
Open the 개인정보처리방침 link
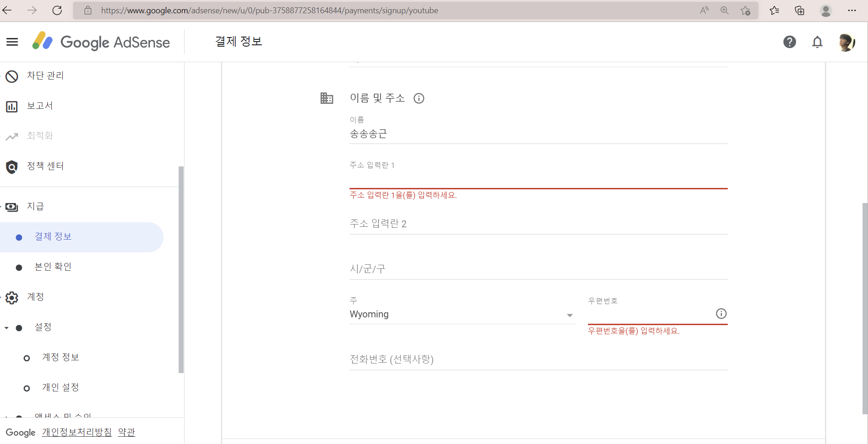[x=76, y=432]
